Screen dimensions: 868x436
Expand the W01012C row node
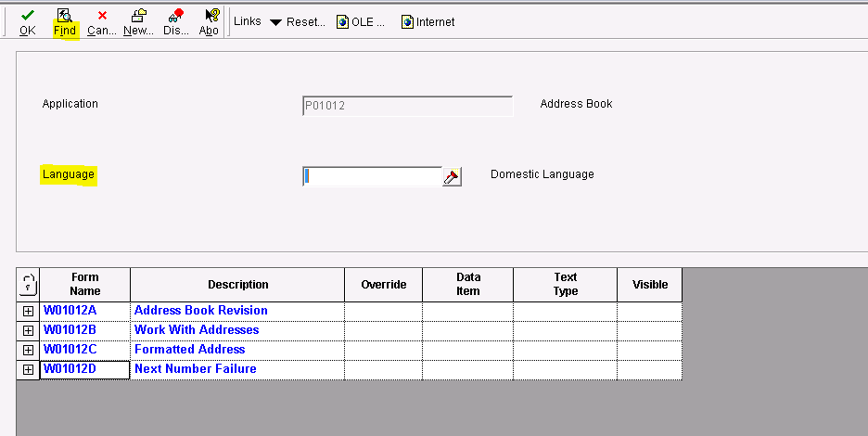point(28,350)
